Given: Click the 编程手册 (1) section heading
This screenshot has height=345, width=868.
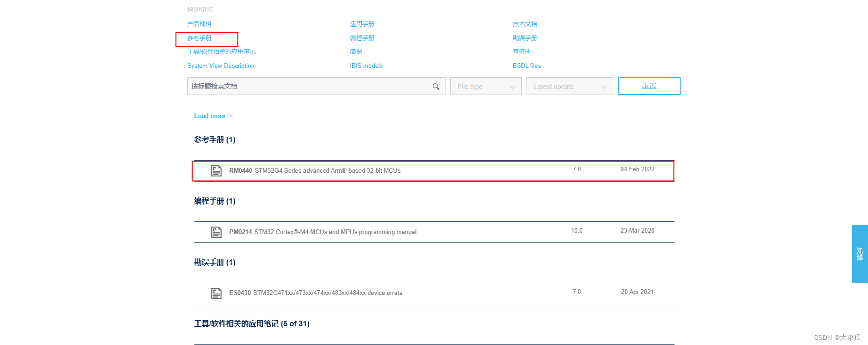Looking at the screenshot, I should [215, 201].
